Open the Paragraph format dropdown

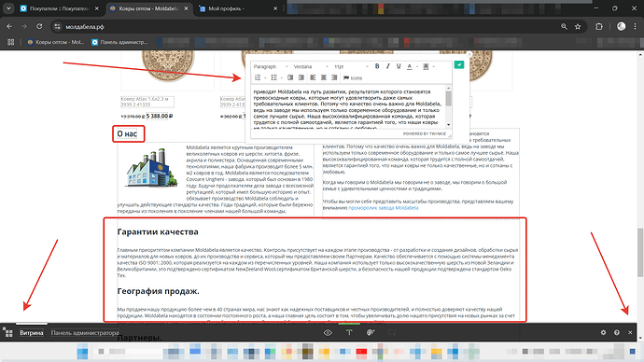click(x=271, y=66)
